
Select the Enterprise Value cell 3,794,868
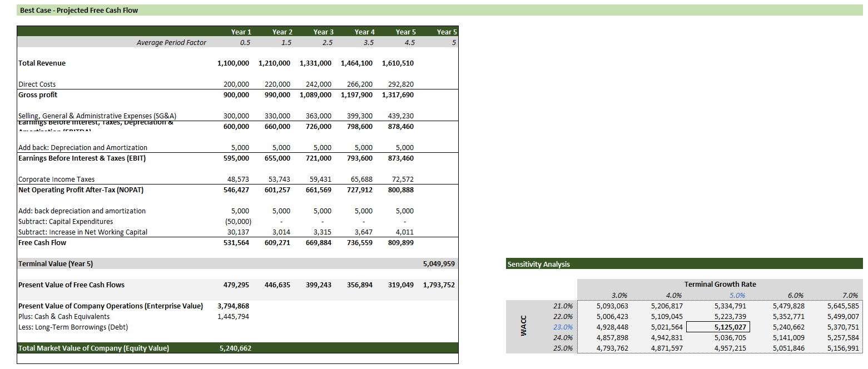(233, 306)
